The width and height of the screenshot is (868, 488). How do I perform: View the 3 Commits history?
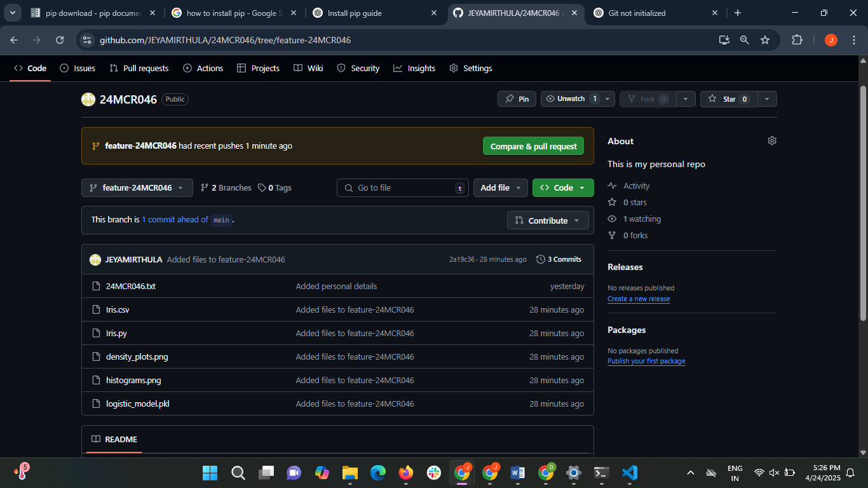click(x=559, y=259)
